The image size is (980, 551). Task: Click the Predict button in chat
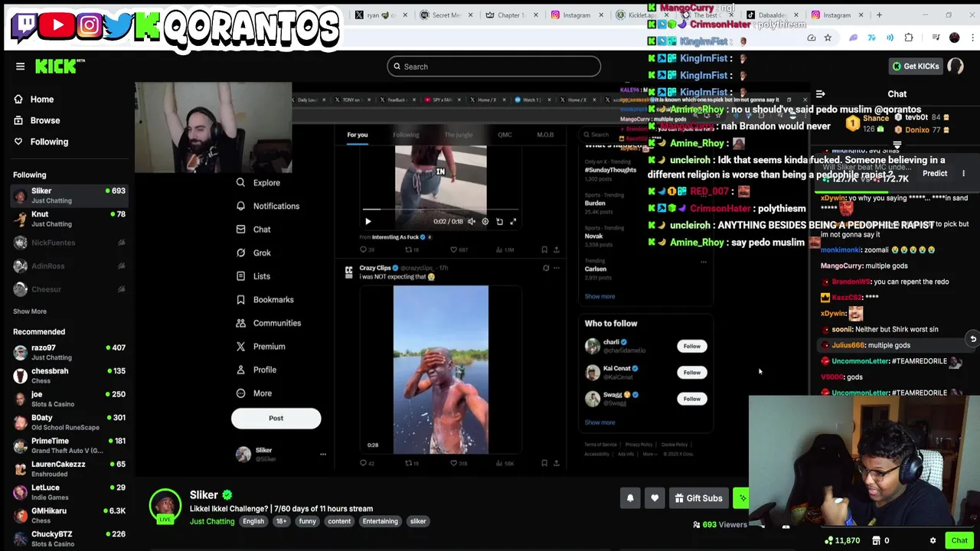pyautogui.click(x=934, y=174)
